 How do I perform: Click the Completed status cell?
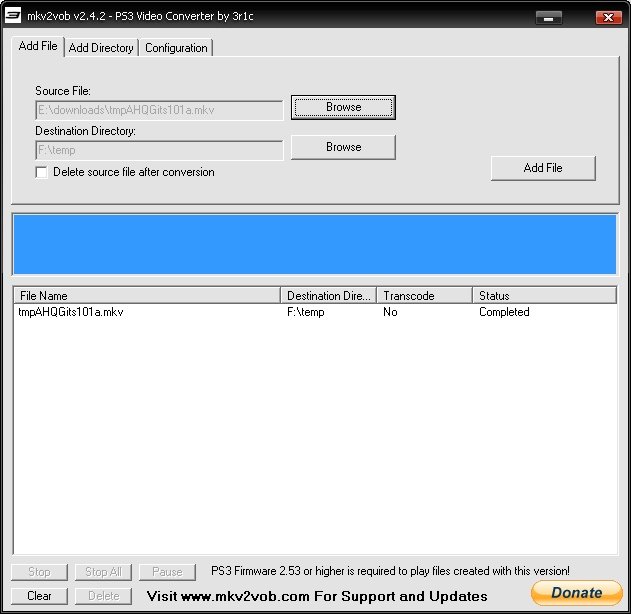click(x=504, y=312)
